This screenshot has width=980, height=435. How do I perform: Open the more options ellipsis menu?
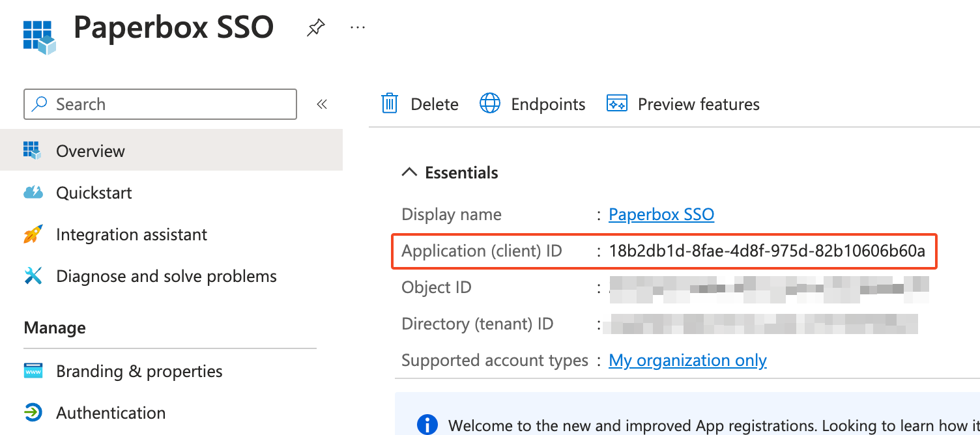(357, 27)
